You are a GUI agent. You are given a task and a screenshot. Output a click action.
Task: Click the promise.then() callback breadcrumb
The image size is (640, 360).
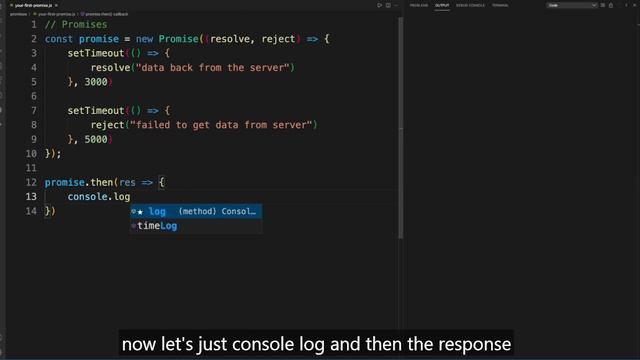(106, 14)
